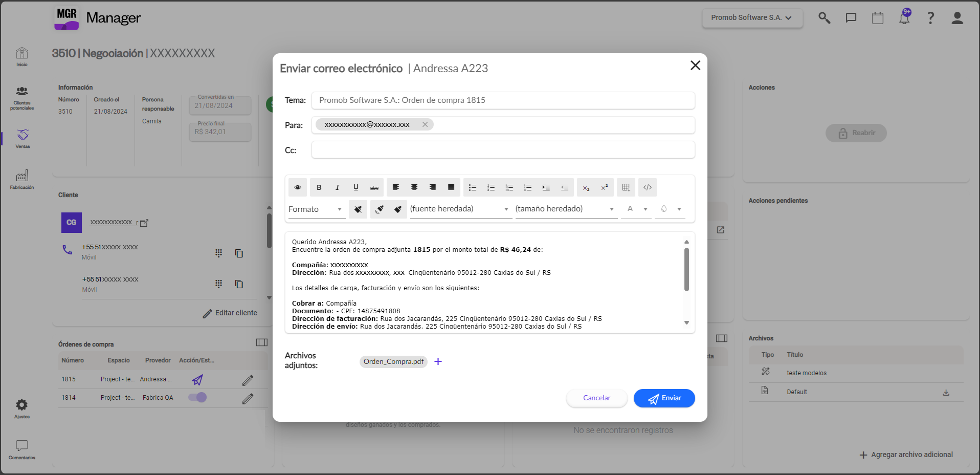This screenshot has height=475, width=980.
Task: Apply subscript formatting
Action: (586, 187)
